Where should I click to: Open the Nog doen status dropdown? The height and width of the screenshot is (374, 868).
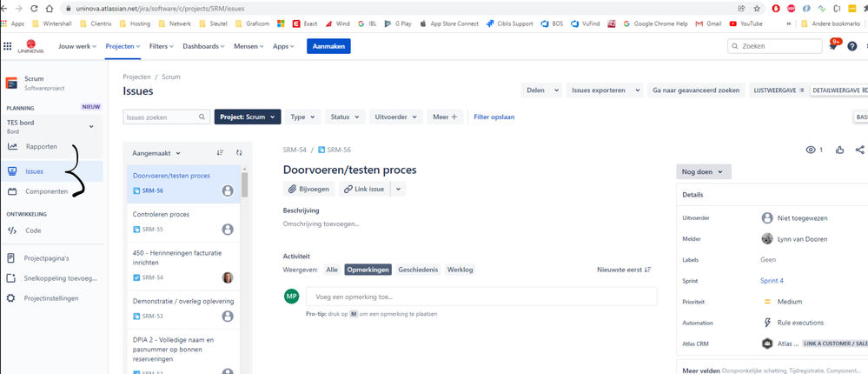704,171
